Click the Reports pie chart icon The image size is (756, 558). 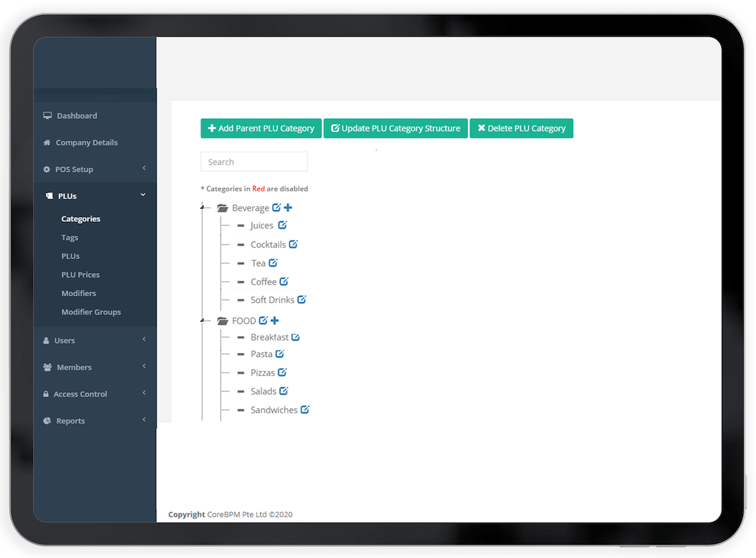47,421
